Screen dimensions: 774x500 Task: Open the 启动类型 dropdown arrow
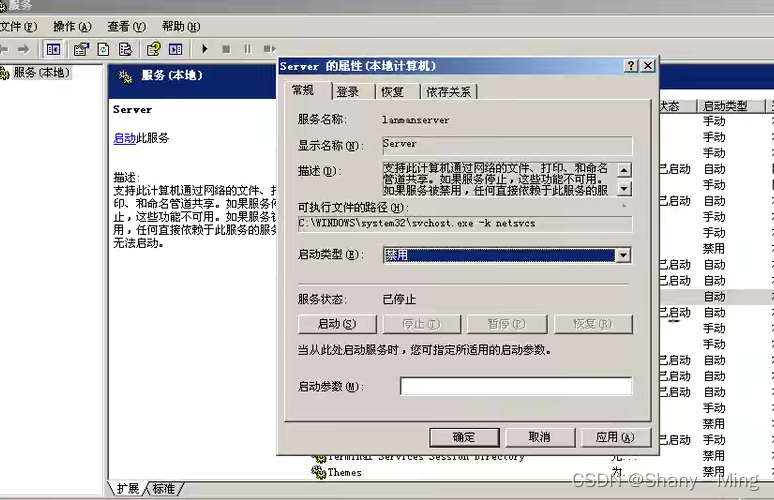coord(623,255)
